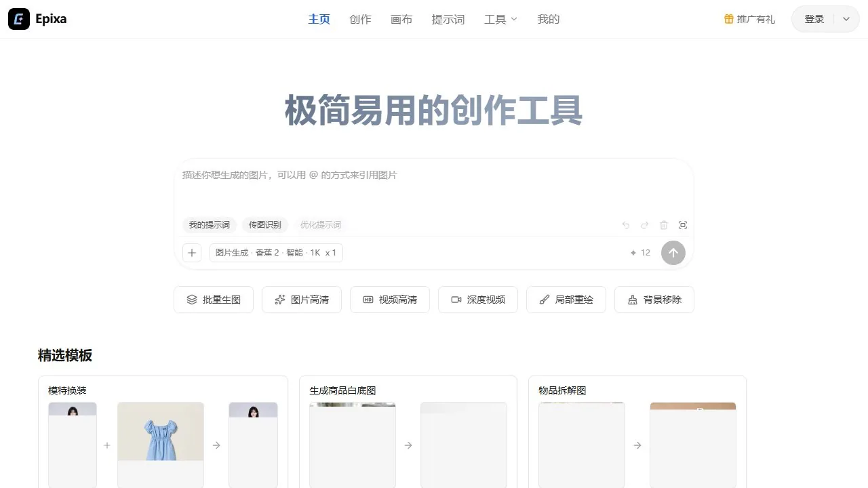Viewport: 868px width, 488px height.
Task: Click the fullscreen expand icon in prompt box
Action: (683, 225)
